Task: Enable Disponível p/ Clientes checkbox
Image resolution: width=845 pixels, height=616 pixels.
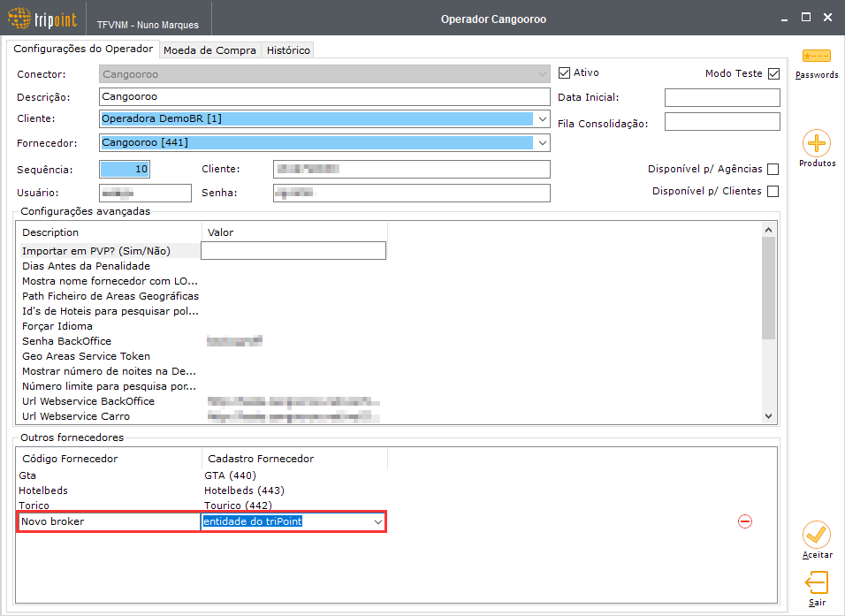Action: [773, 191]
